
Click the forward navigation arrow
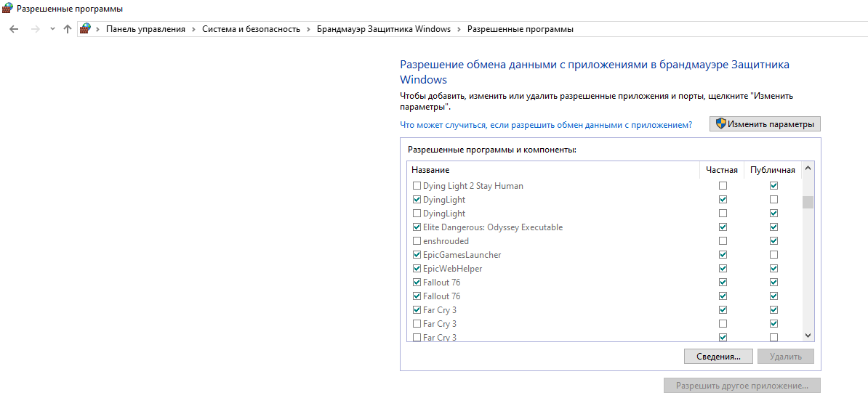[x=35, y=29]
